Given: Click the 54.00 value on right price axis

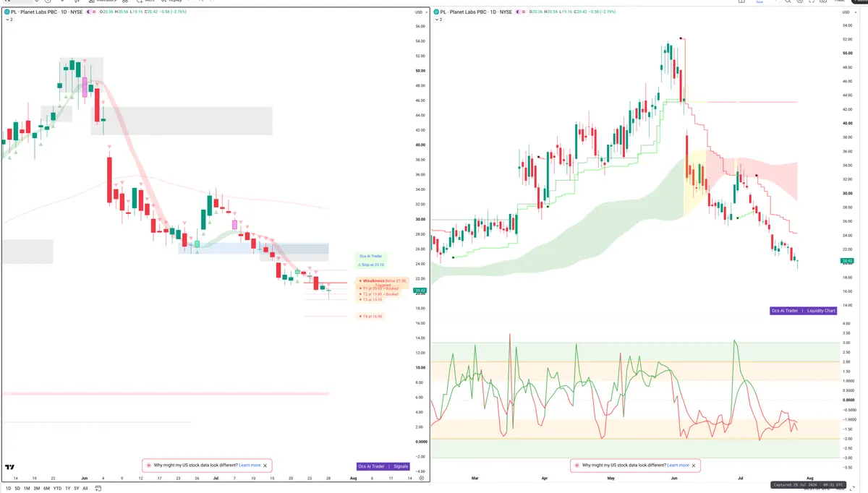Looking at the screenshot, I should [848, 25].
